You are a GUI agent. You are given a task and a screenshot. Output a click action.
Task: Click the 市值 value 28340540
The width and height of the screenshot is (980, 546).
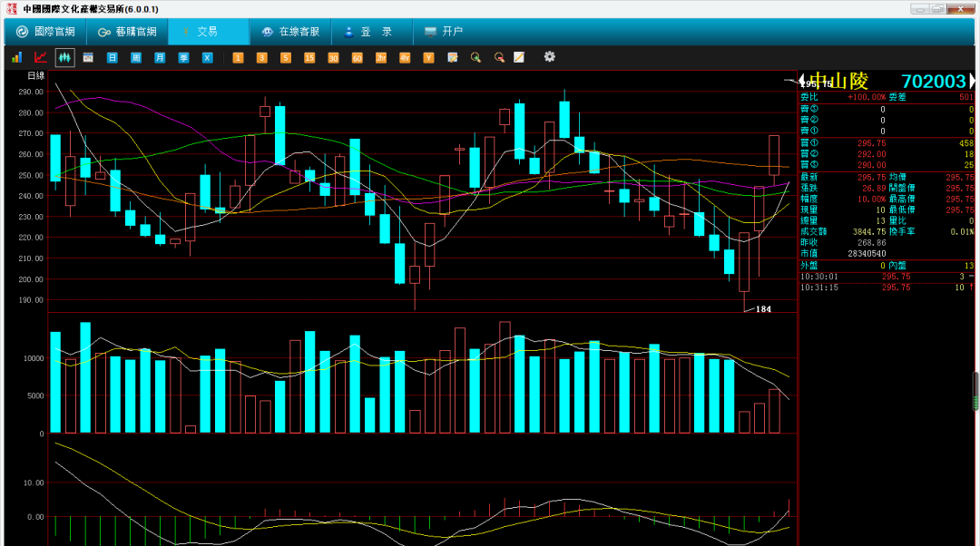867,254
